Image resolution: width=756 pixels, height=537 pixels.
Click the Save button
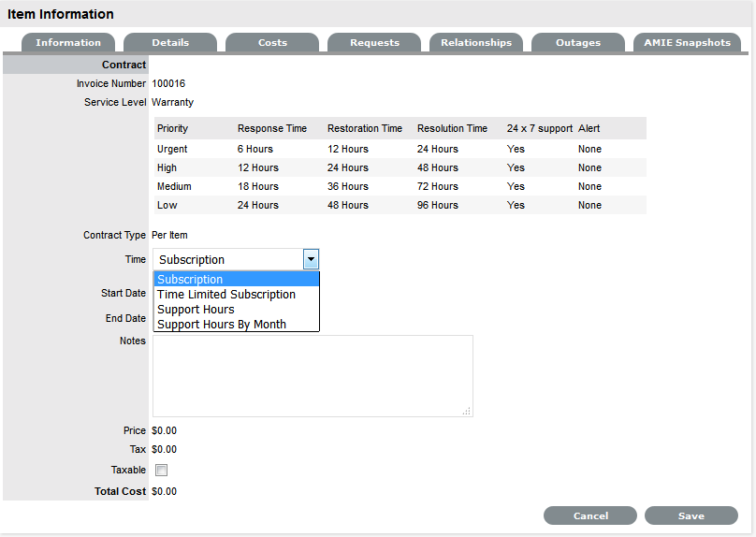tap(691, 515)
